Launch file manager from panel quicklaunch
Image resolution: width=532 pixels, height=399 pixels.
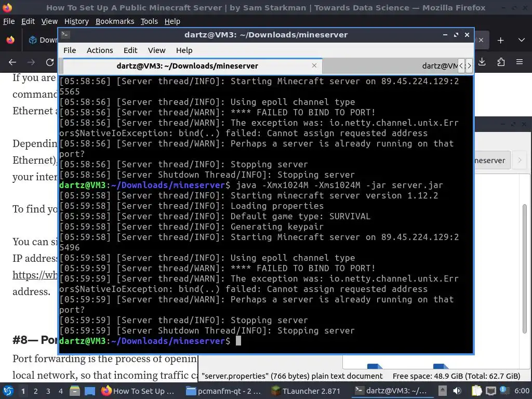coord(75,391)
